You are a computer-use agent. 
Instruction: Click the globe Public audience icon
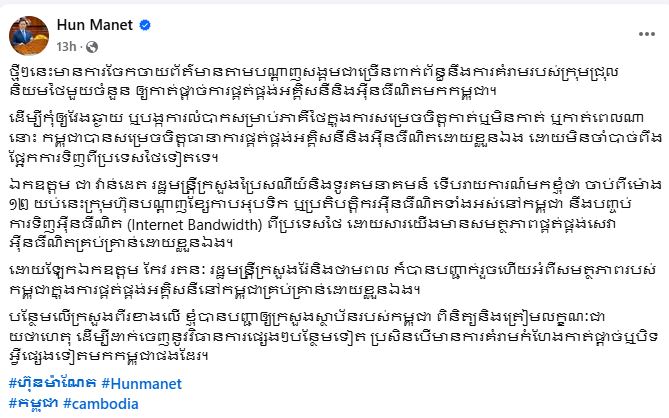point(92,47)
